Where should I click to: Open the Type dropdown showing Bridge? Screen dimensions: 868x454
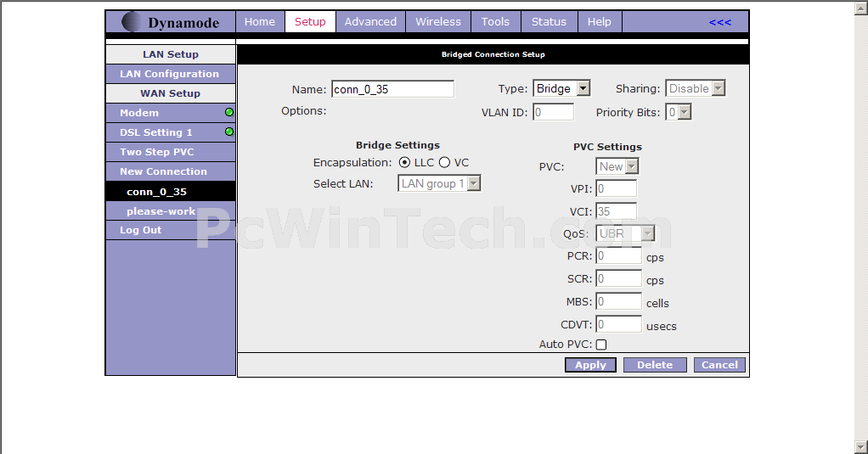[x=561, y=88]
